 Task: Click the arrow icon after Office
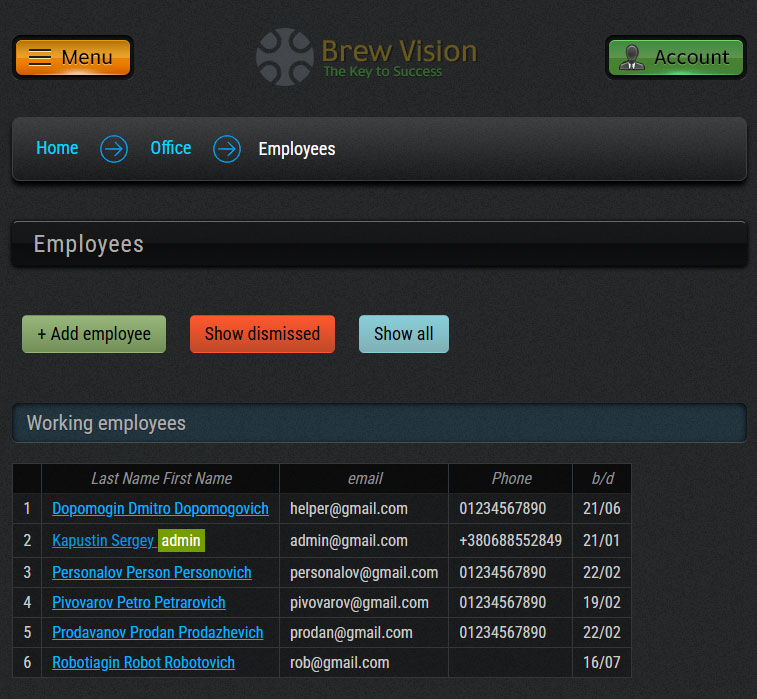coord(227,149)
